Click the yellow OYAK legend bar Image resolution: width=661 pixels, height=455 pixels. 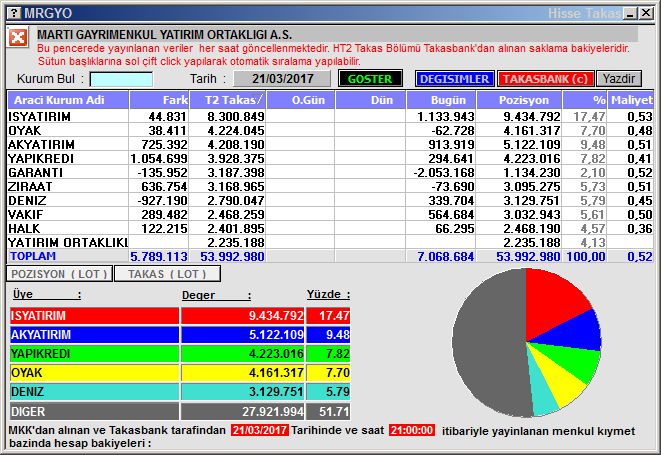[94, 373]
